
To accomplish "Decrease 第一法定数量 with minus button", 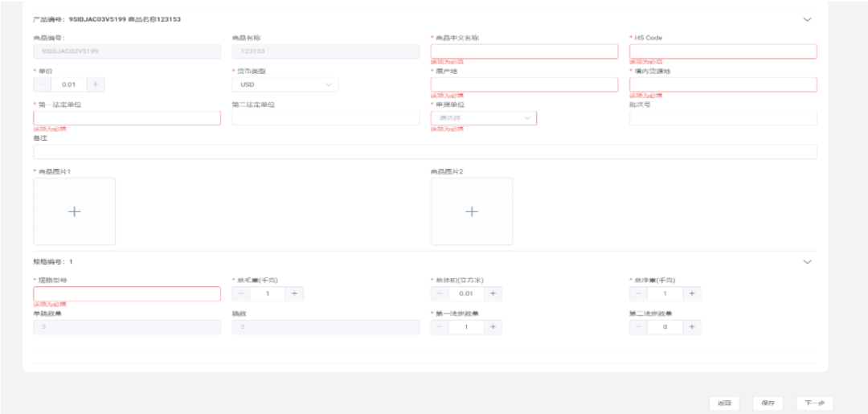I will pyautogui.click(x=440, y=327).
